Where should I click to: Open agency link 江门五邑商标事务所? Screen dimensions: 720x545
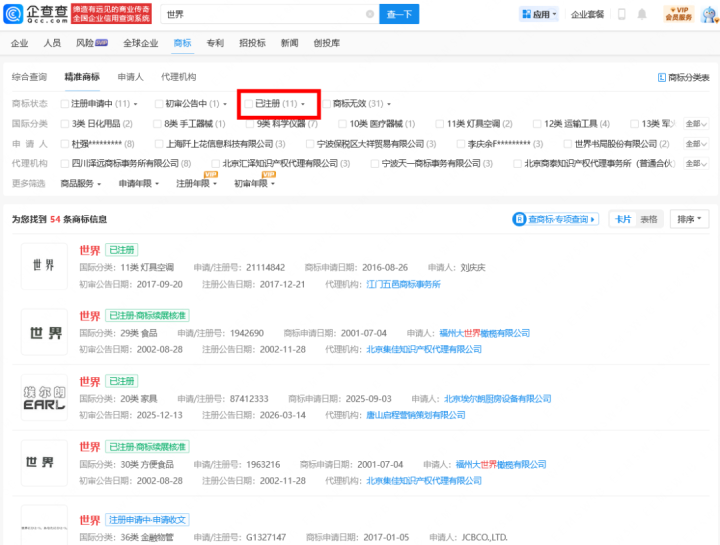403,285
